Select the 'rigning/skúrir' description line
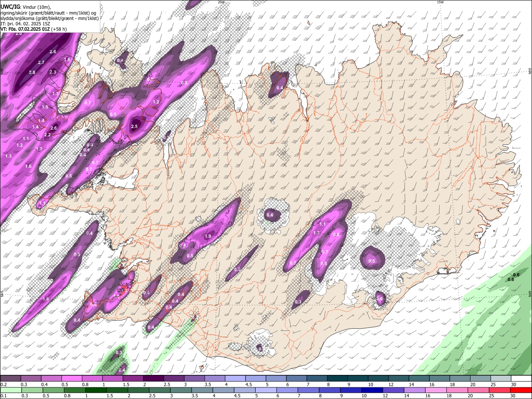Screen dimensions: 532x399 49,12
